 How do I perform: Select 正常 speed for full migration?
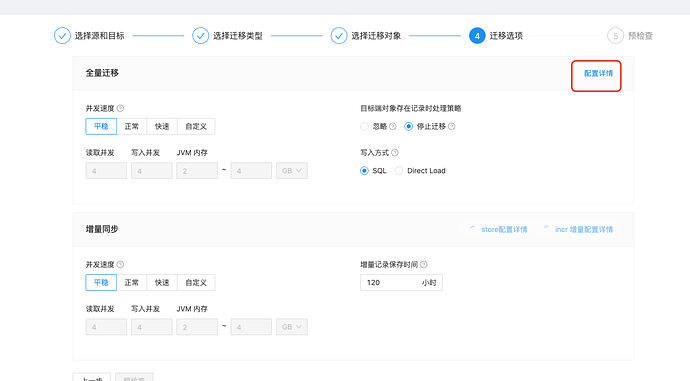pos(132,126)
